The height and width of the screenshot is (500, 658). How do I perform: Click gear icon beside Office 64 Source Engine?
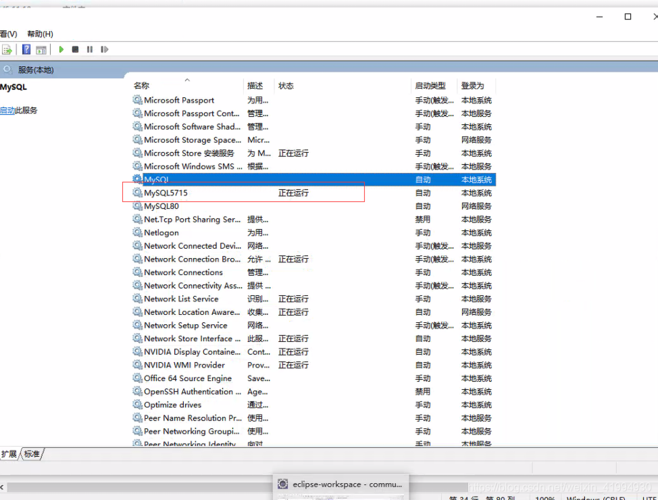pos(137,378)
